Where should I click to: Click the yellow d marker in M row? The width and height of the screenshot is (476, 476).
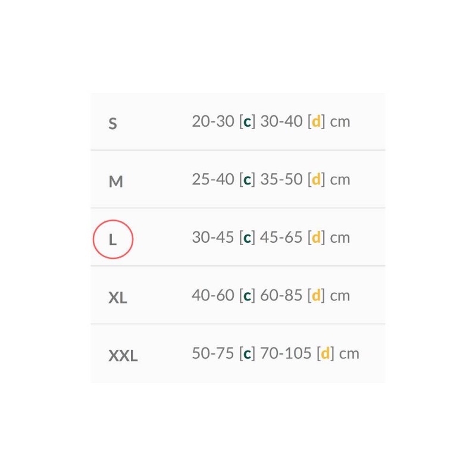(316, 179)
